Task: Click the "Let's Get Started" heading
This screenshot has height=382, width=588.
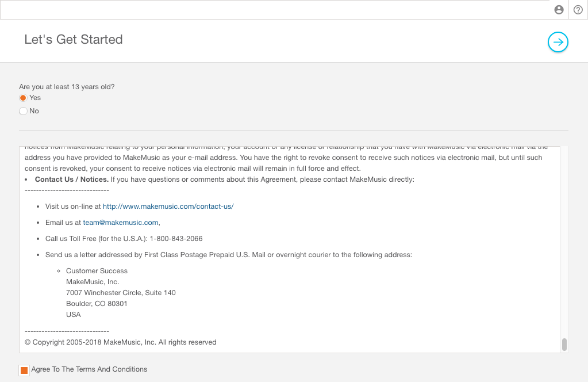Action: pyautogui.click(x=74, y=39)
